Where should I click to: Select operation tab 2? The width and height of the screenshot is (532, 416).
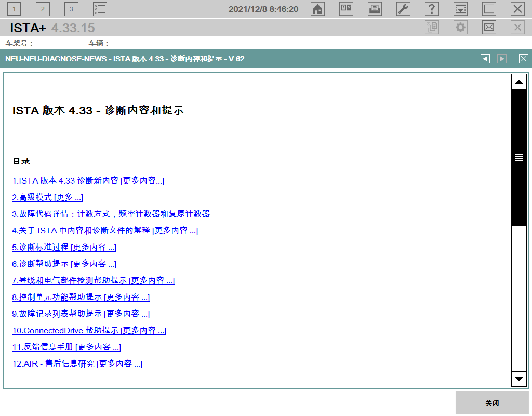[x=43, y=9]
